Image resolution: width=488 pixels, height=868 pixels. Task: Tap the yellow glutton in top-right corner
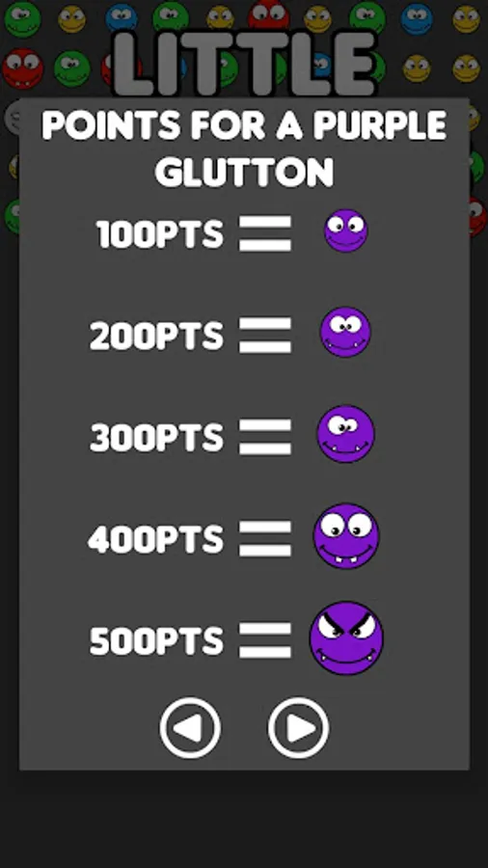click(x=467, y=19)
